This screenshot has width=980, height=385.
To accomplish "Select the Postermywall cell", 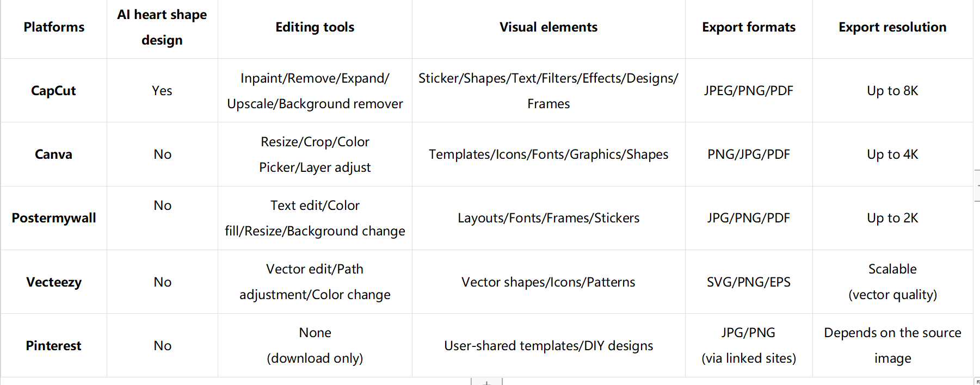I will point(54,218).
